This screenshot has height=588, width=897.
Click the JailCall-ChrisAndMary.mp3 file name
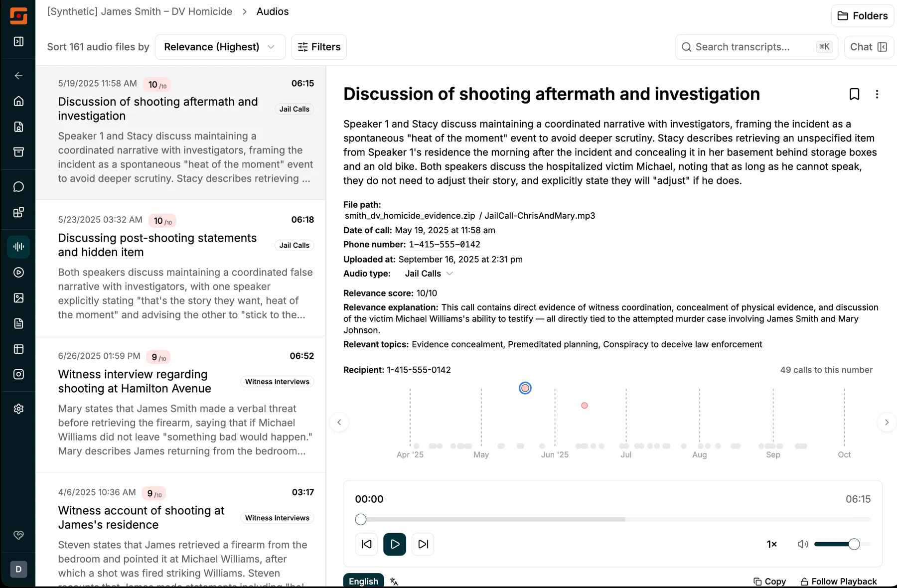(x=540, y=216)
